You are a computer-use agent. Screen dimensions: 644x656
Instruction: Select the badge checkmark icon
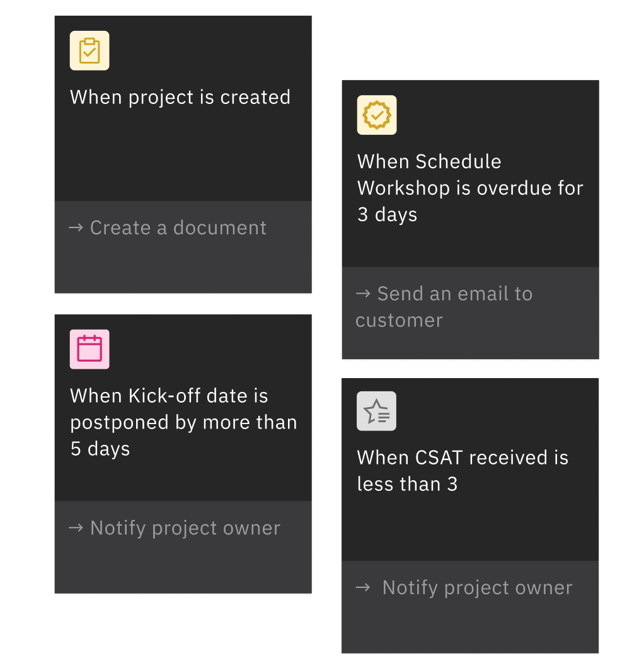(377, 115)
